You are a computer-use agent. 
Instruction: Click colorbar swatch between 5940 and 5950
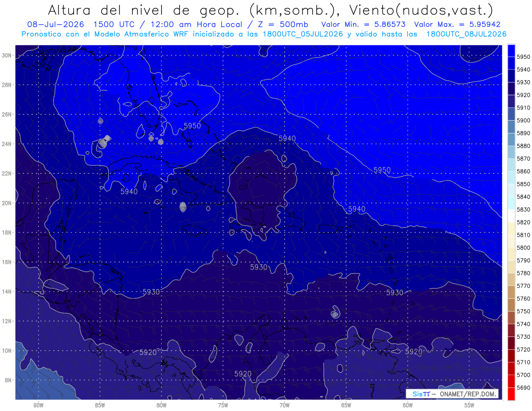511,63
